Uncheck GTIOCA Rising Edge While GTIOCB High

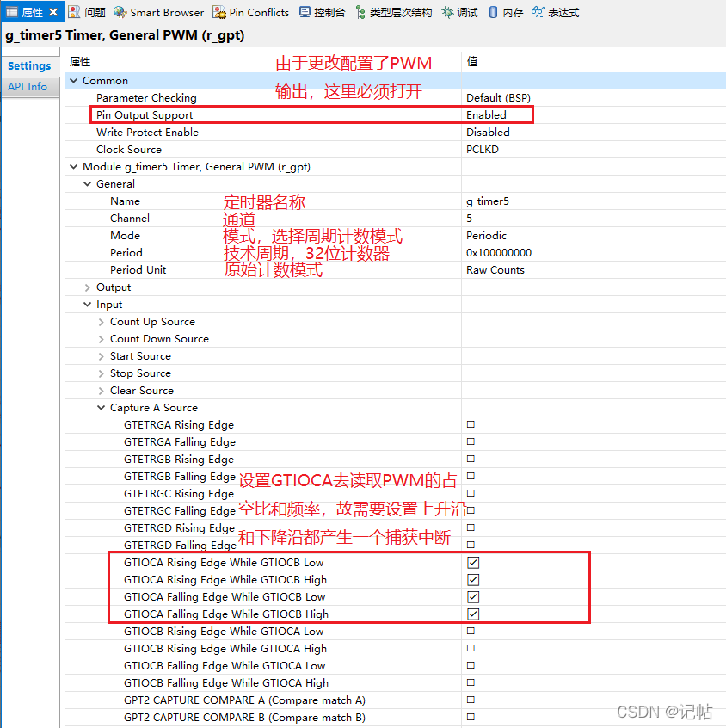[x=473, y=579]
